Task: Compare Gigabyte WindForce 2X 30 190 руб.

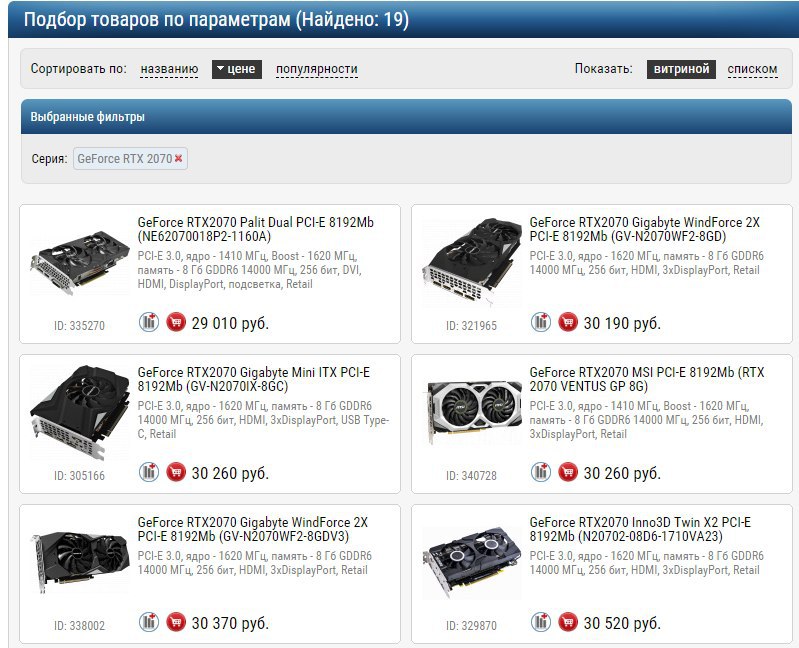Action: (x=541, y=322)
